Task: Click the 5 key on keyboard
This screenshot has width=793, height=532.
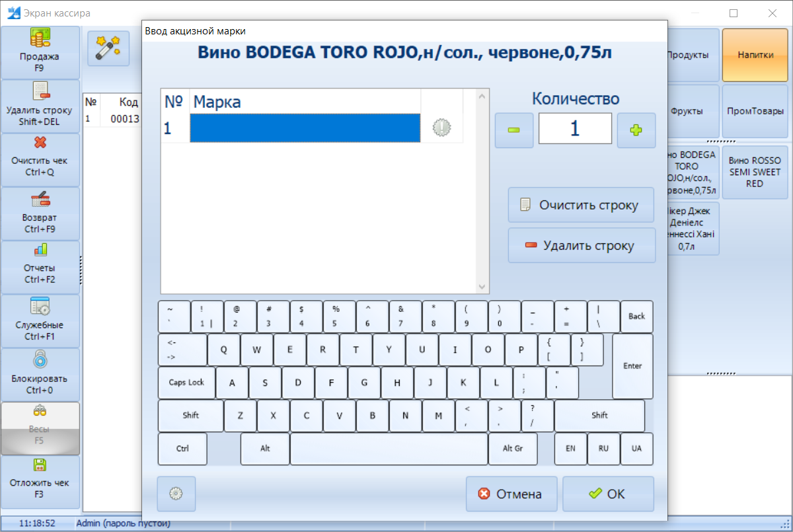Action: point(339,317)
